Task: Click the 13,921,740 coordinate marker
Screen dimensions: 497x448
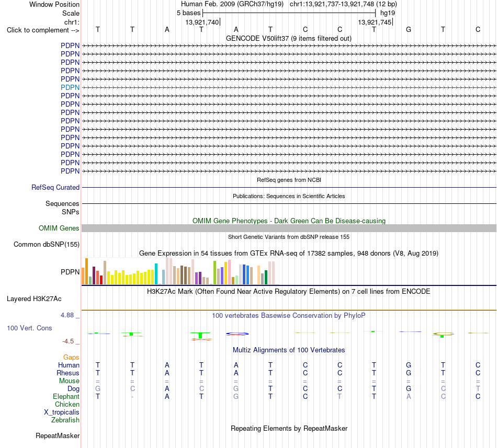Action: 202,22
